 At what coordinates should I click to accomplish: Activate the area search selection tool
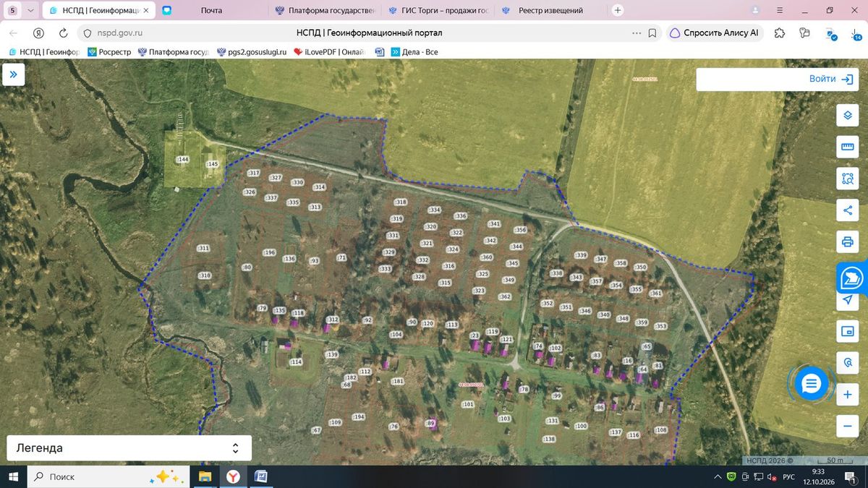coord(847,179)
